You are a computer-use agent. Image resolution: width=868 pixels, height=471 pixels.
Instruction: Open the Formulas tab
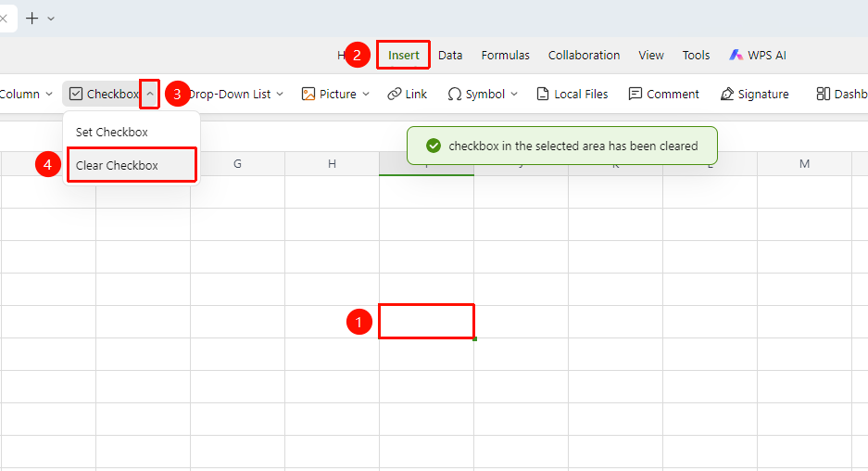tap(506, 56)
